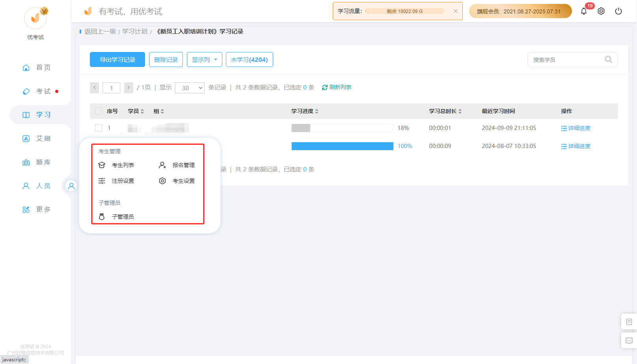
Task: Open 注册设置 in the popup menu
Action: click(x=116, y=181)
